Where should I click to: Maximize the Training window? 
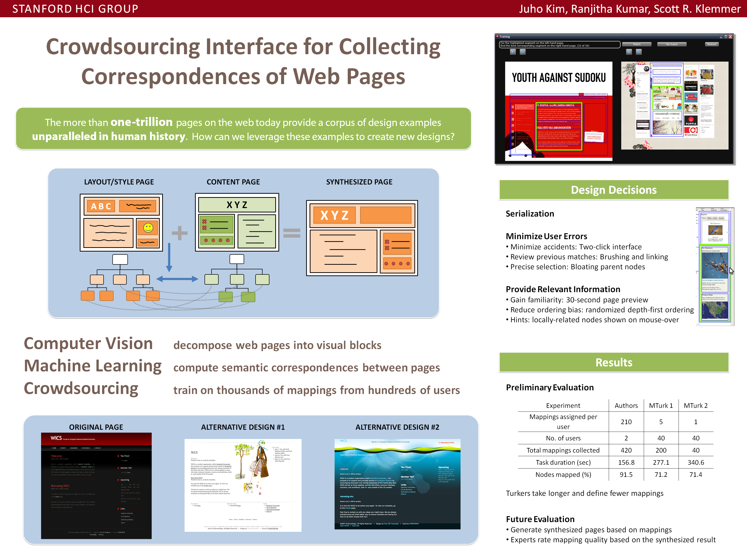[x=726, y=36]
